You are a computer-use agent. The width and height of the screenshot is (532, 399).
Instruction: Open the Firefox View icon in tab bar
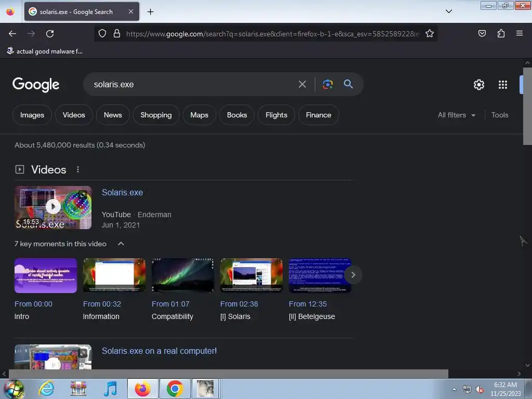[10, 12]
